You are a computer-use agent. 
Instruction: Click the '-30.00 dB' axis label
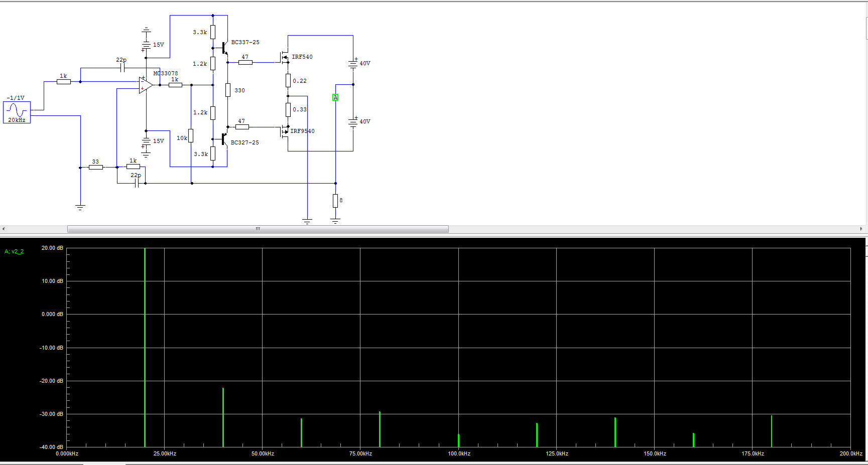(51, 414)
